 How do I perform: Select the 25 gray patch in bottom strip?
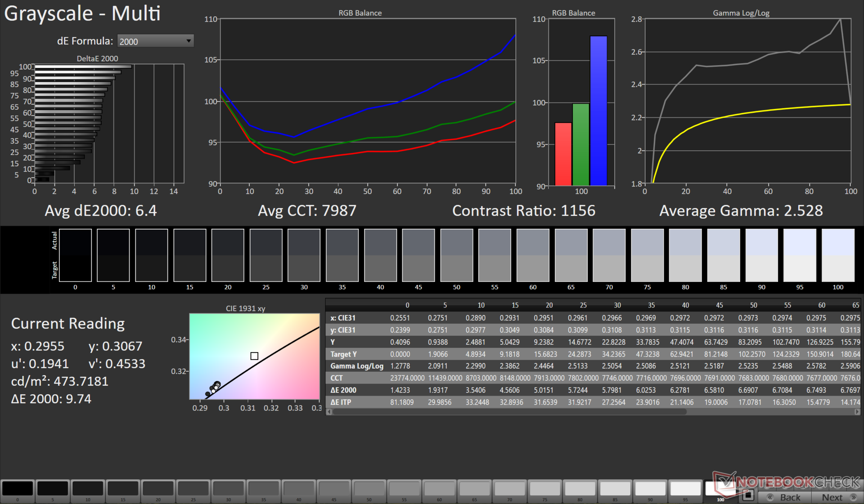click(193, 489)
